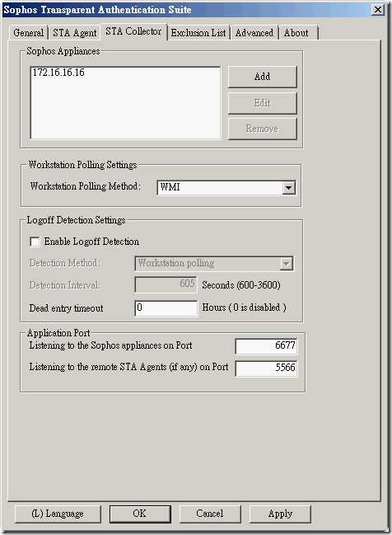This screenshot has width=392, height=535.
Task: Open the Workstation Polling Method dropdown
Action: point(289,188)
